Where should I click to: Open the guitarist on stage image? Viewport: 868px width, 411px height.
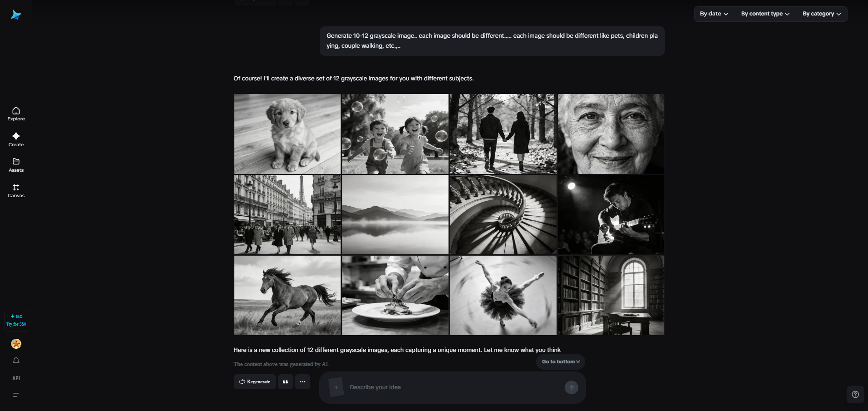tap(611, 215)
